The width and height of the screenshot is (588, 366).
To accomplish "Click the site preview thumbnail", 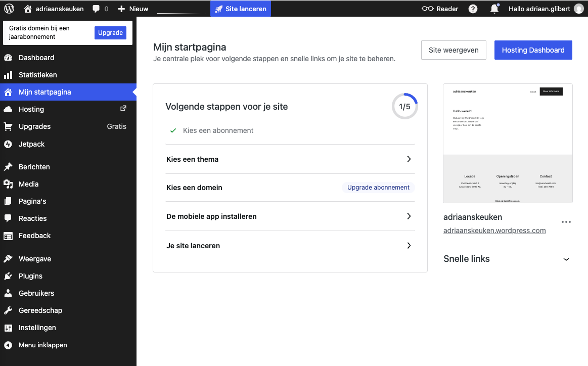I will tap(508, 143).
